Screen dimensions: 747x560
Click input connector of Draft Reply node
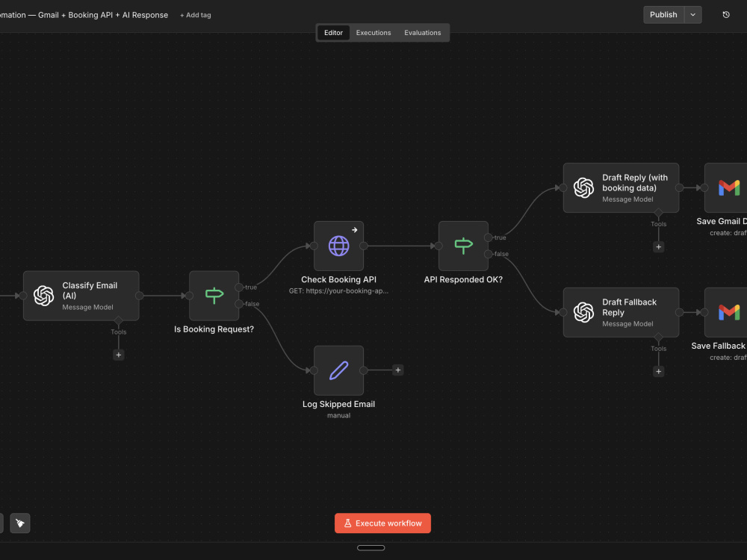click(563, 187)
